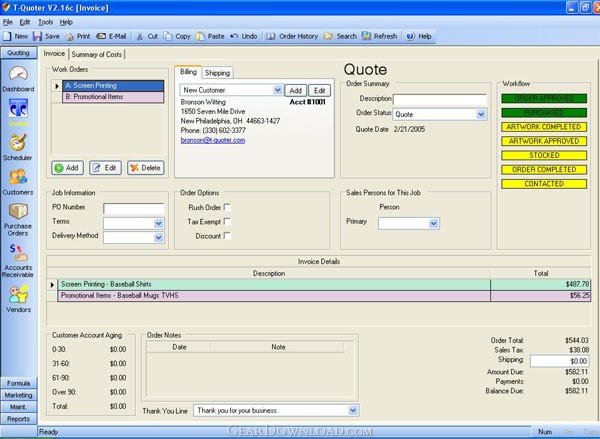
Task: Open the Quotes sidebar icon
Action: pyautogui.click(x=18, y=108)
